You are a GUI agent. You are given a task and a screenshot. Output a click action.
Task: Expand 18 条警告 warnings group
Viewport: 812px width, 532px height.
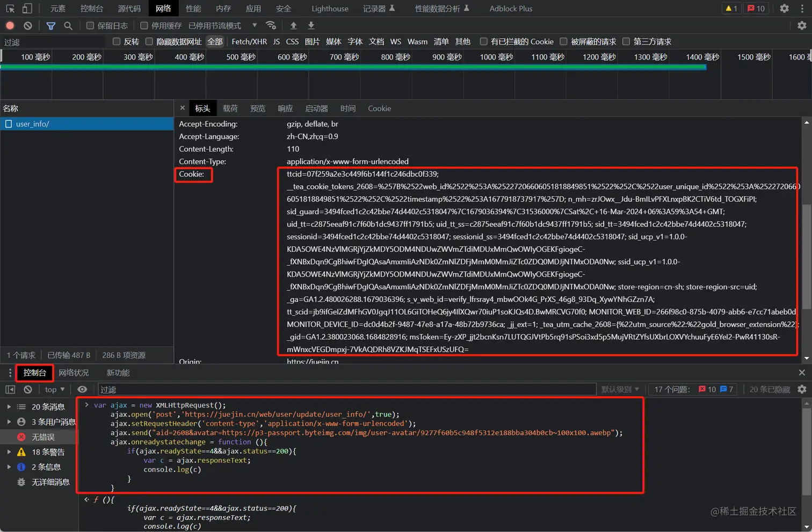[9, 452]
